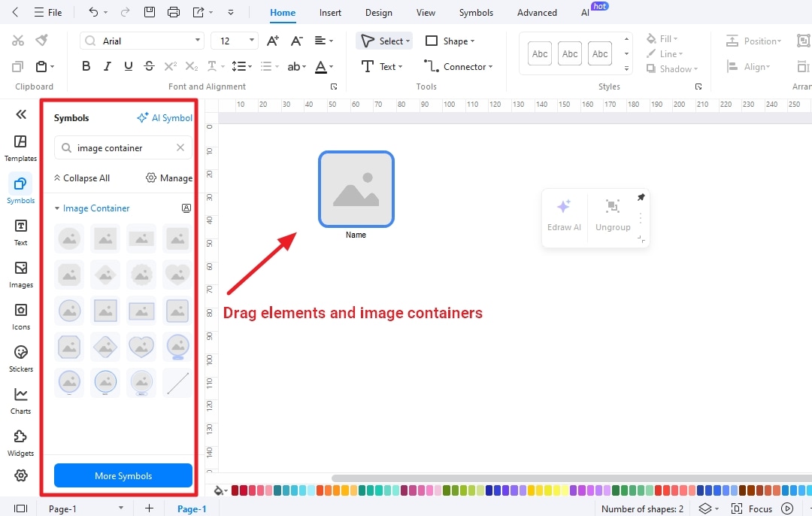Toggle underline formatting
Image resolution: width=812 pixels, height=516 pixels.
point(128,66)
